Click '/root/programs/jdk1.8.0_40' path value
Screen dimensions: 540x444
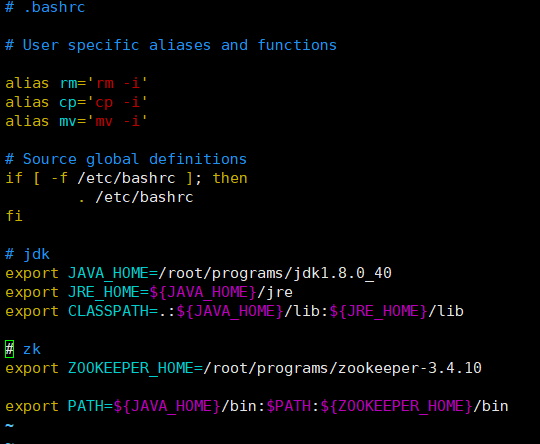tap(275, 273)
